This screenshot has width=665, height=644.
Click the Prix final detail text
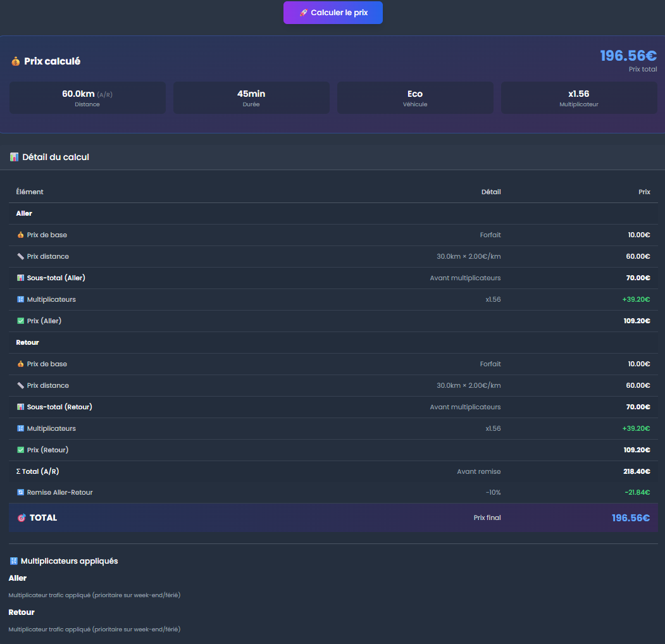point(487,517)
